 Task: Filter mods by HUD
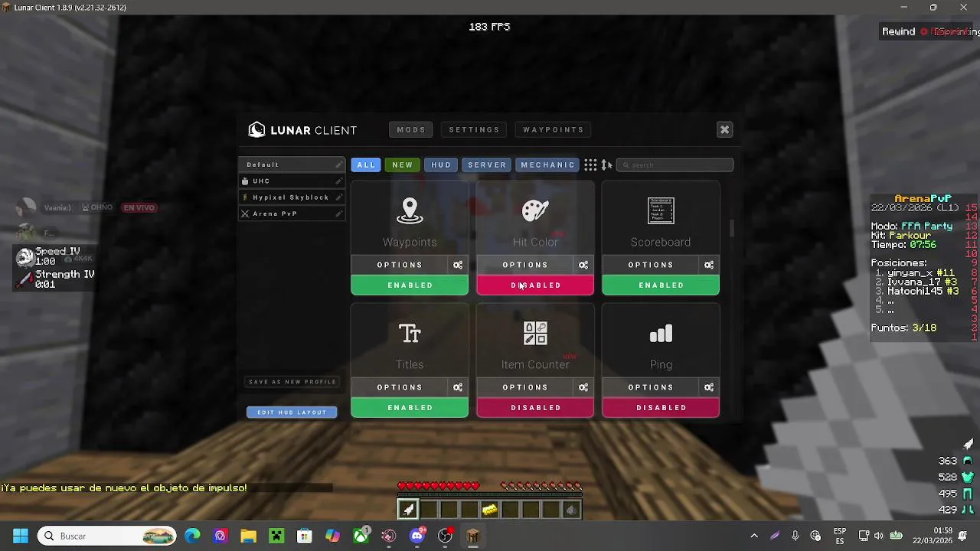(441, 165)
